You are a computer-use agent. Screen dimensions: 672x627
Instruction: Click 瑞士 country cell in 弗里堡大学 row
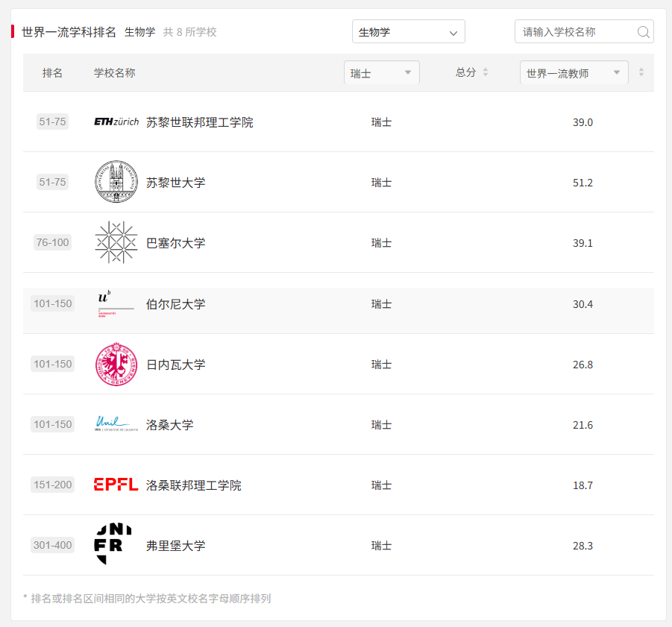381,546
